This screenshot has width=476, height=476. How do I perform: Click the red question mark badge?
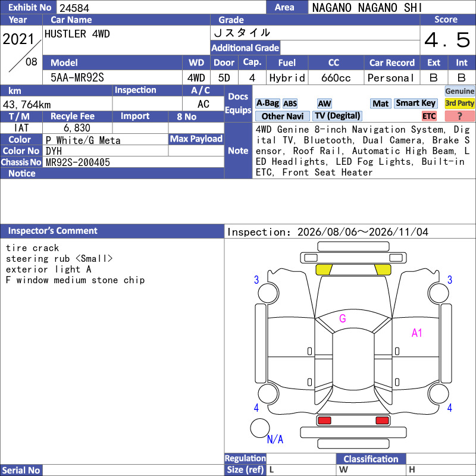pos(459,116)
